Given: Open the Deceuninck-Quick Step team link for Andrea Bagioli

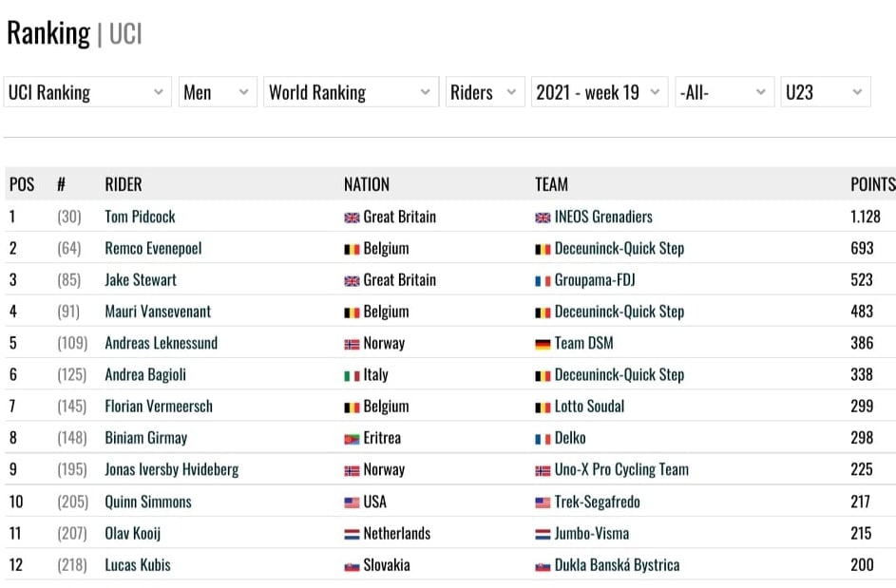Looking at the screenshot, I should click(x=620, y=375).
